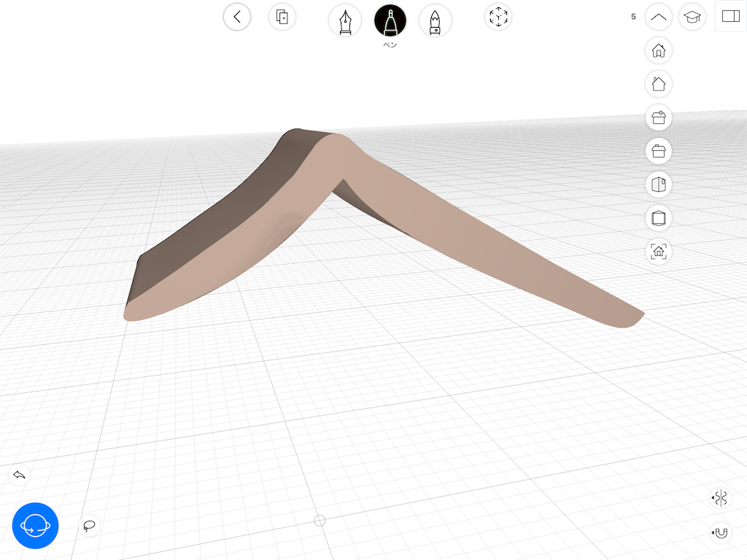The height and width of the screenshot is (560, 747).
Task: Collapse the view list with up chevron
Action: (659, 17)
